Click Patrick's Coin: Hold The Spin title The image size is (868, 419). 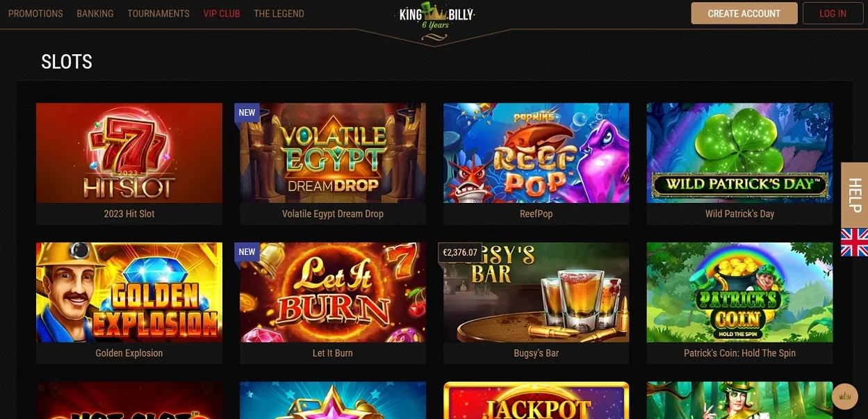pos(739,353)
